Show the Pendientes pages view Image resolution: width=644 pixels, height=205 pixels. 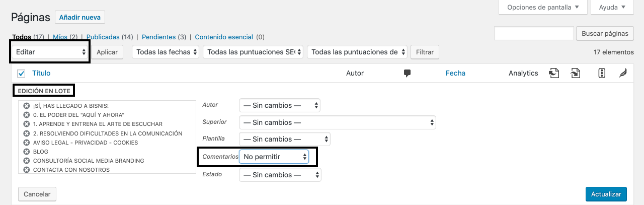click(x=158, y=37)
